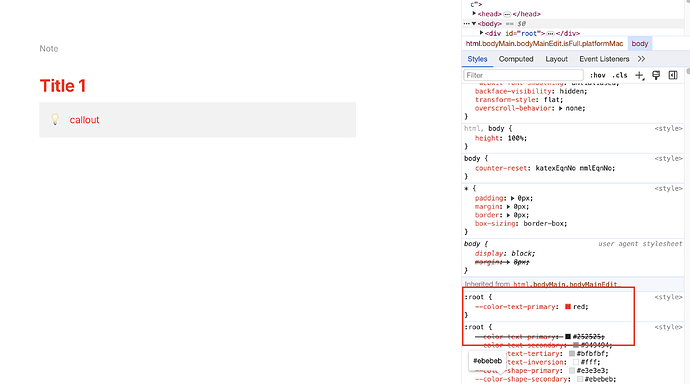This screenshot has width=690, height=384.
Task: Select the html.bodyMain breadcrumb
Action: 544,44
